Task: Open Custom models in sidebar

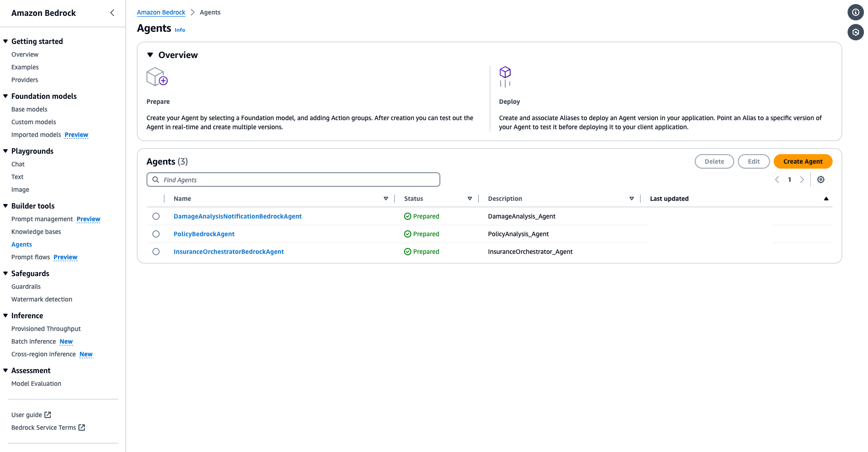Action: click(x=34, y=122)
